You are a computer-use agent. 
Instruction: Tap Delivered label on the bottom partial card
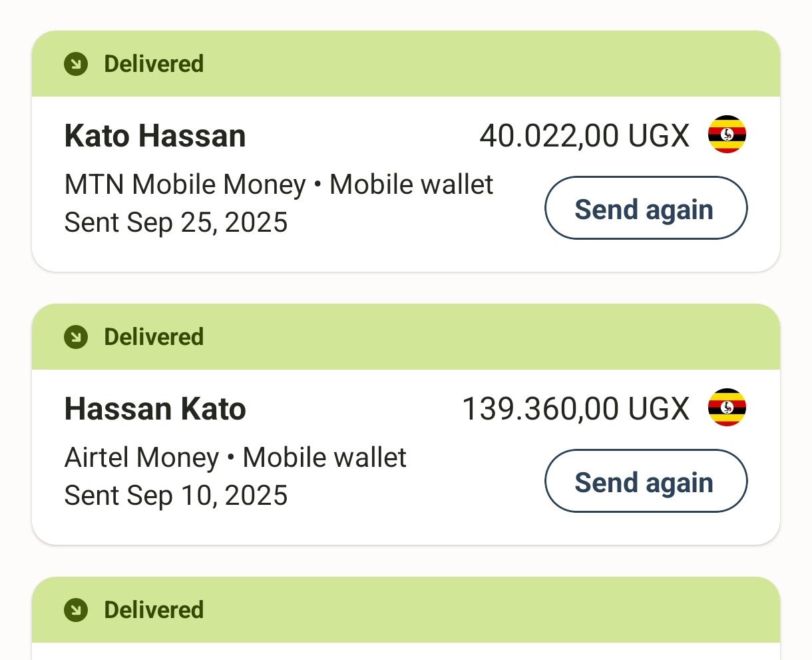tap(154, 610)
